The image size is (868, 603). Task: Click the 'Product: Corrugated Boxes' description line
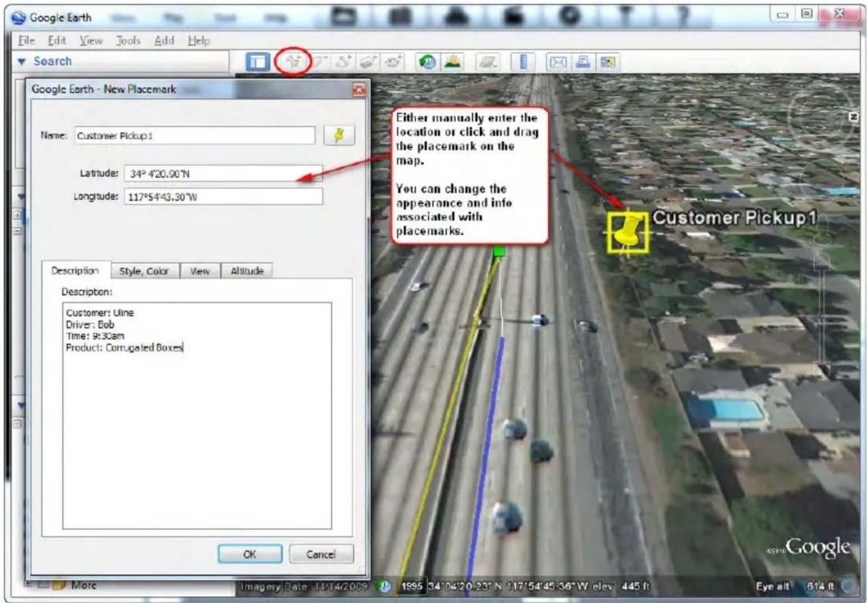125,347
